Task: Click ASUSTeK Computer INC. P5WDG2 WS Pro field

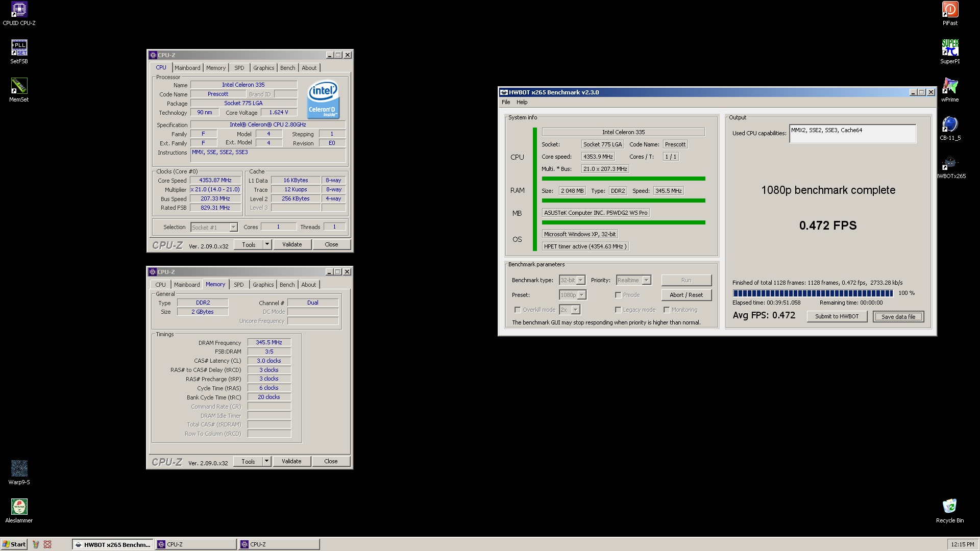Action: tap(596, 213)
